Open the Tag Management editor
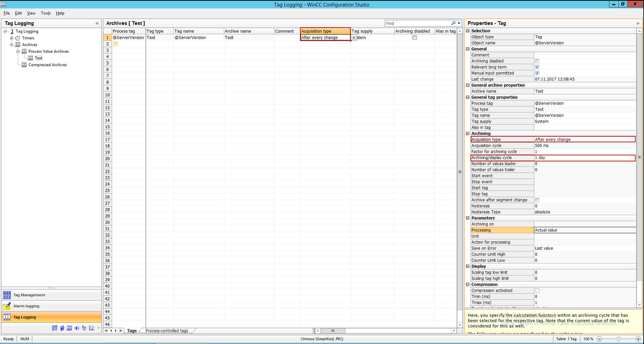 coord(50,295)
